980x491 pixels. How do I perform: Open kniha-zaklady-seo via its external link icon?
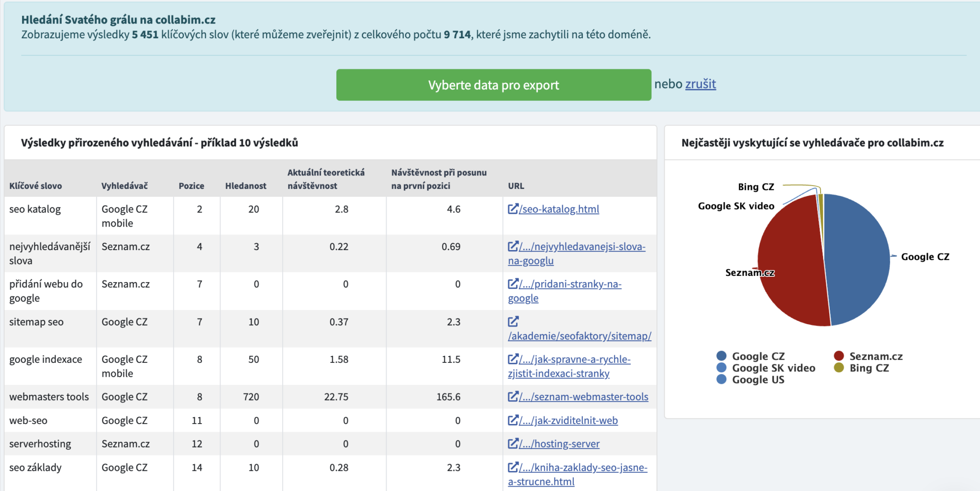pos(513,467)
